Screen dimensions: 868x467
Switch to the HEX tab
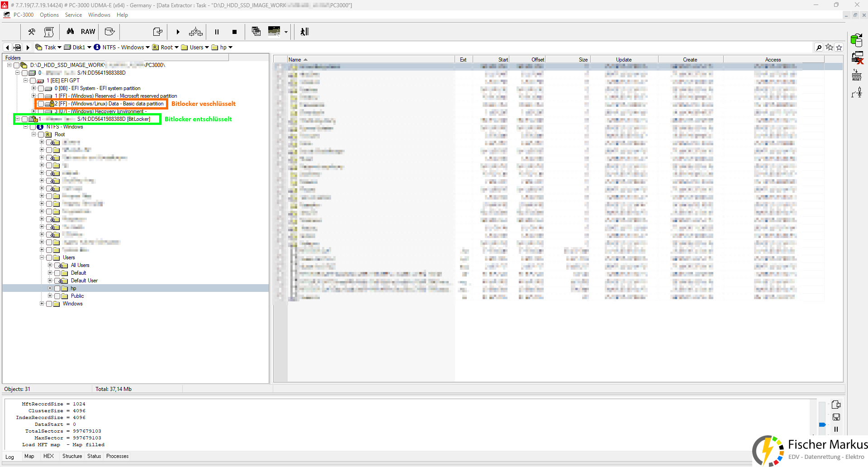(48, 456)
